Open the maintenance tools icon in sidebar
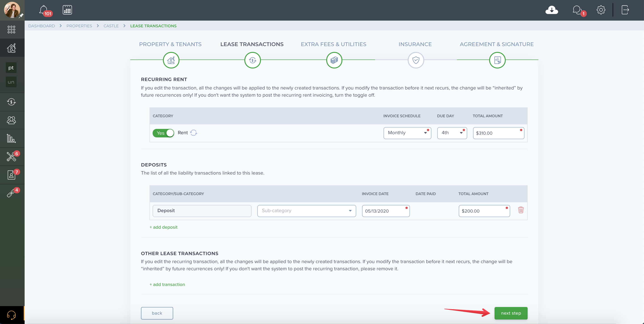Screen dimensions: 644x324 11,156
